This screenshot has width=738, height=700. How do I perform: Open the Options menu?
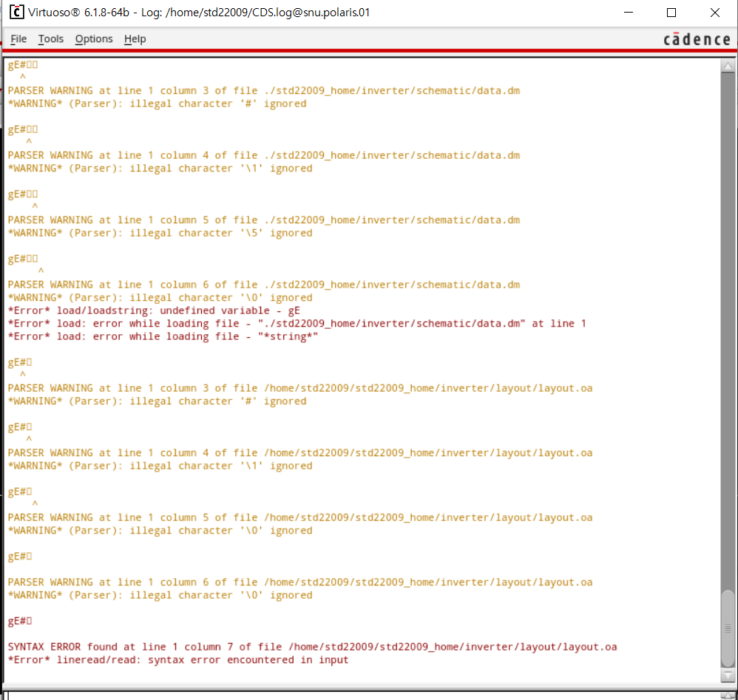point(94,38)
